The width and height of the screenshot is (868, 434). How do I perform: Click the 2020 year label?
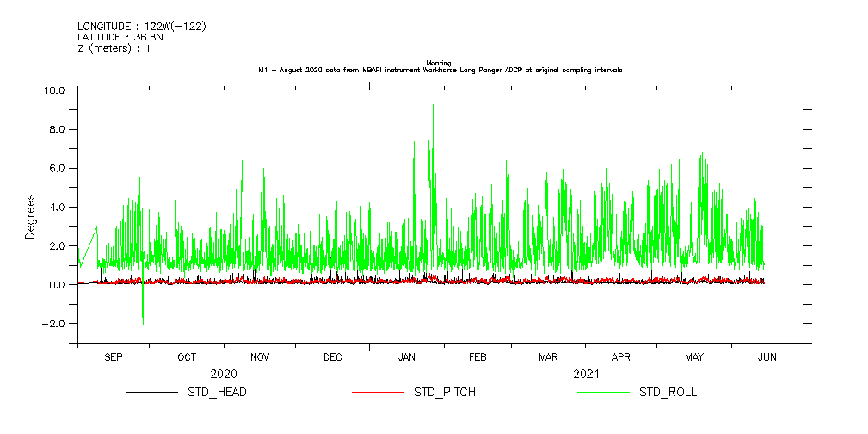coord(224,375)
